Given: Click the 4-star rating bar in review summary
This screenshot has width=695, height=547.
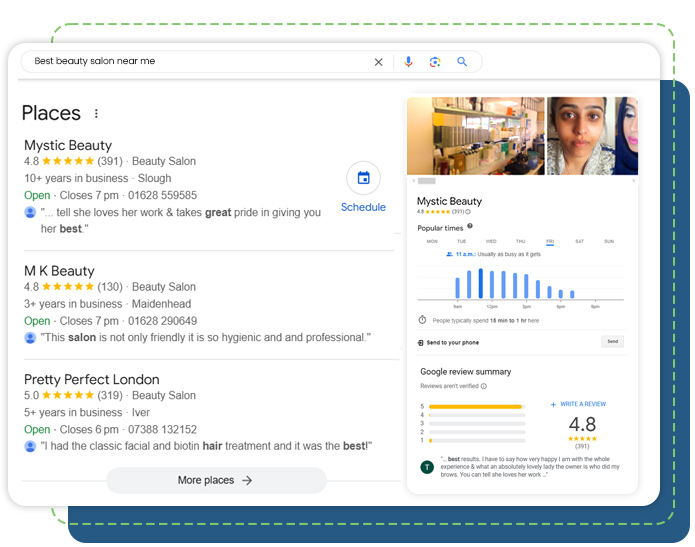Looking at the screenshot, I should pyautogui.click(x=477, y=415).
